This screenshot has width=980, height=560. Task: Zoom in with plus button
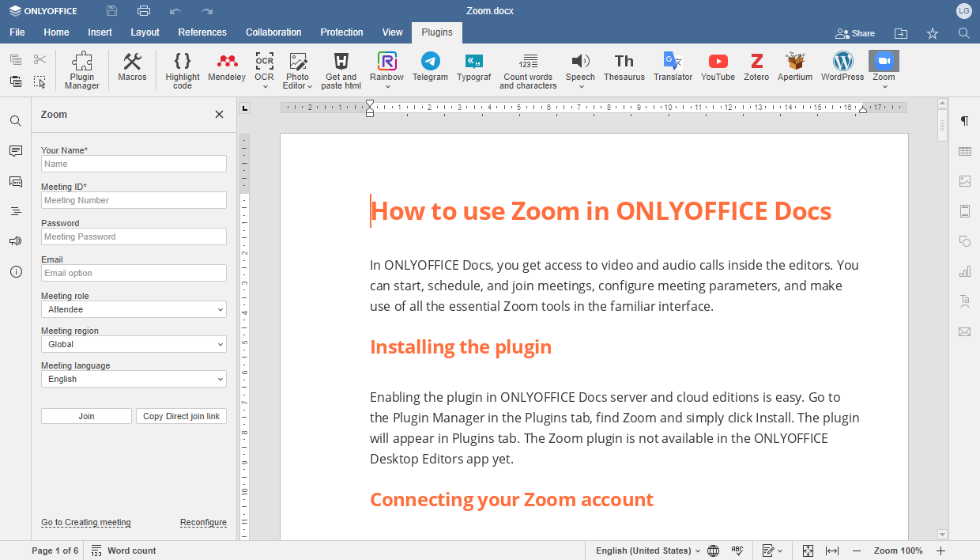(x=940, y=551)
